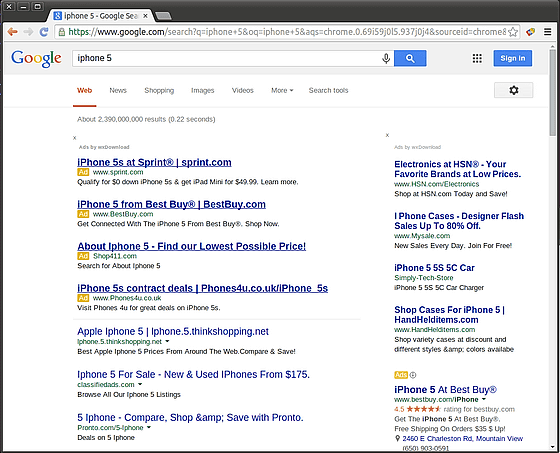
Task: Open I Phone Cases Designer Flash Sales ad
Action: 459,221
